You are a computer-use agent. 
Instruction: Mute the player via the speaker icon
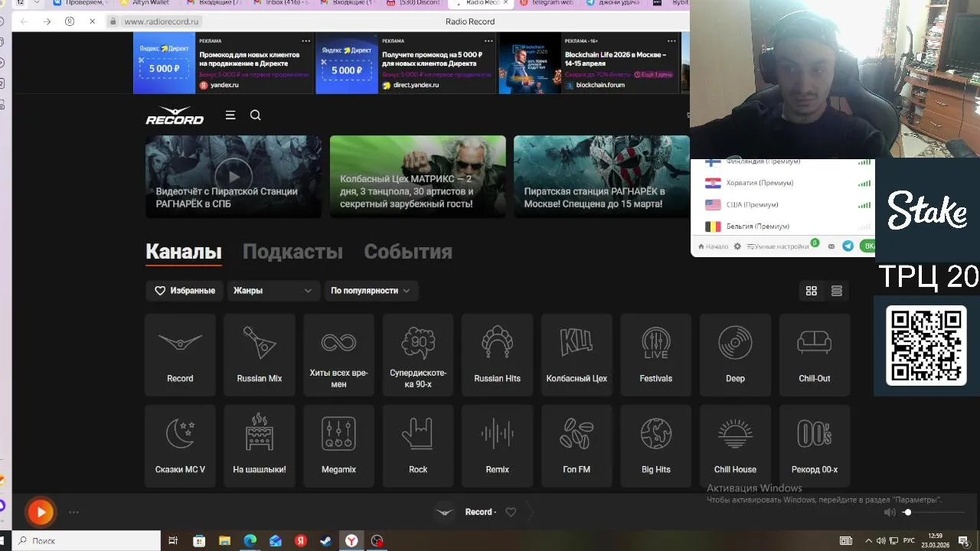pyautogui.click(x=889, y=512)
